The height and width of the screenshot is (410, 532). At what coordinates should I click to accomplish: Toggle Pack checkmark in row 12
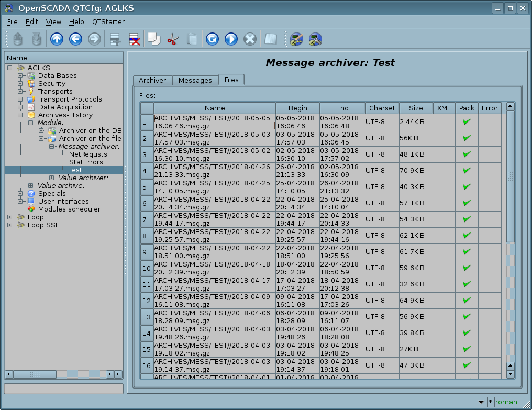[x=467, y=301]
